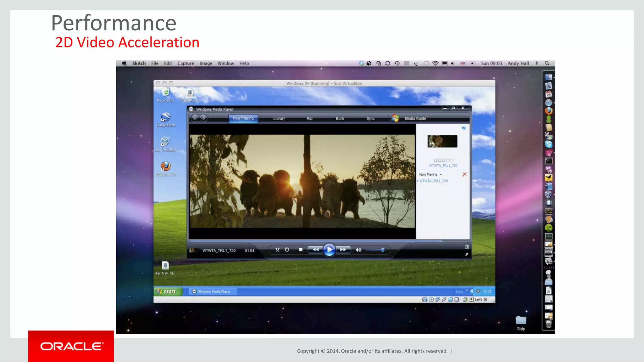Toggle shuffle mode in Media Player

pyautogui.click(x=277, y=250)
